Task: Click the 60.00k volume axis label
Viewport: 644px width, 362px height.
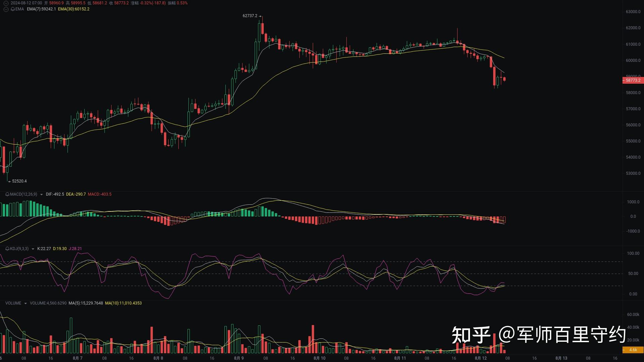Action: [633, 315]
